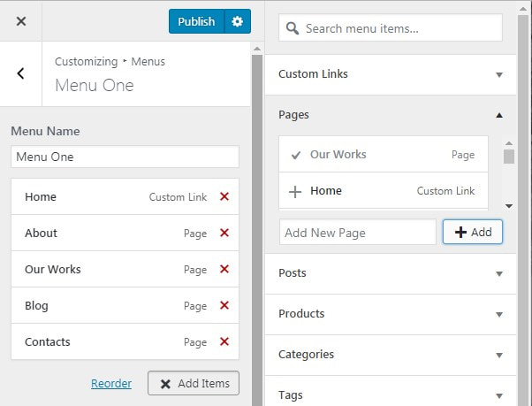Close the Customizer with the X icon
Screen dimensions: 532x406
(x=21, y=21)
